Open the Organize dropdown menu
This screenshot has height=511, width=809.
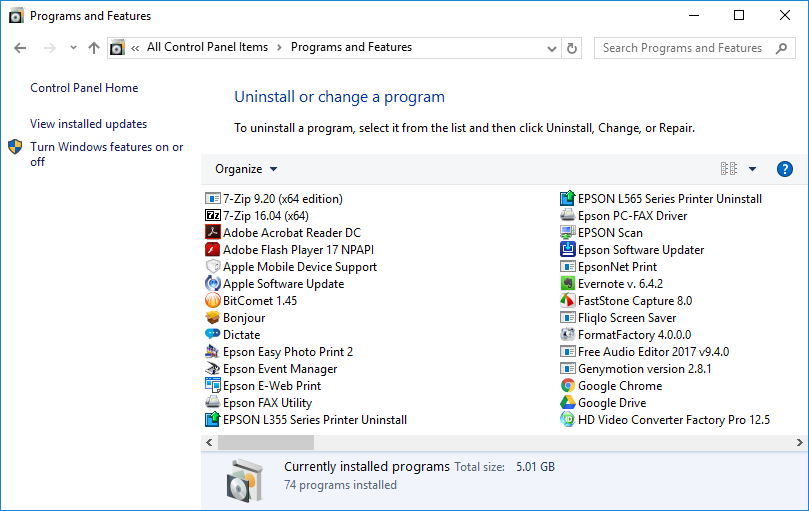246,169
